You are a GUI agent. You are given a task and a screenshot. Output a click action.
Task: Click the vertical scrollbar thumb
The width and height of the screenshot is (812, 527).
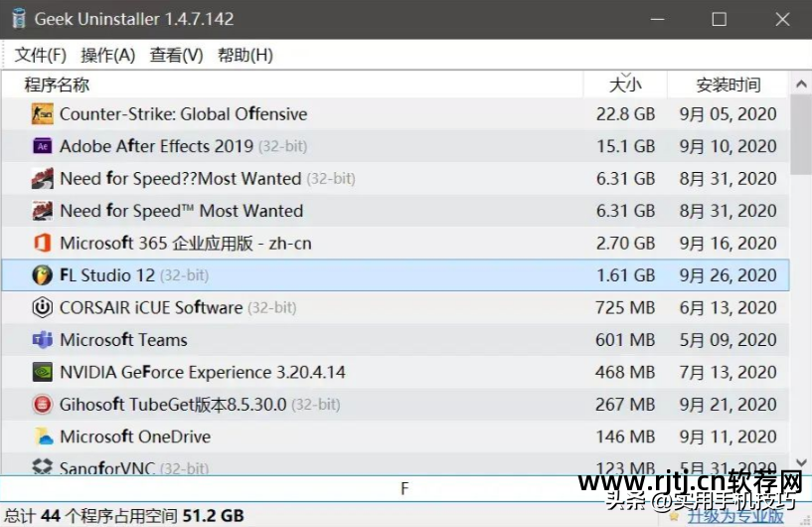pos(801,134)
